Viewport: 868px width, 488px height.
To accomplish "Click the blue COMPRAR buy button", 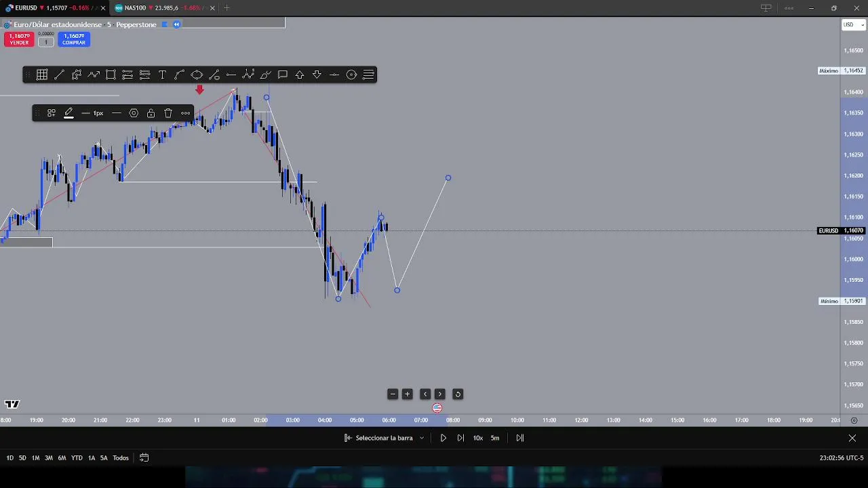I will coord(74,39).
